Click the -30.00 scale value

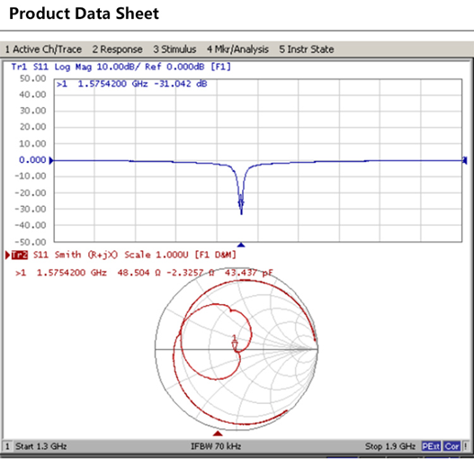pos(31,209)
